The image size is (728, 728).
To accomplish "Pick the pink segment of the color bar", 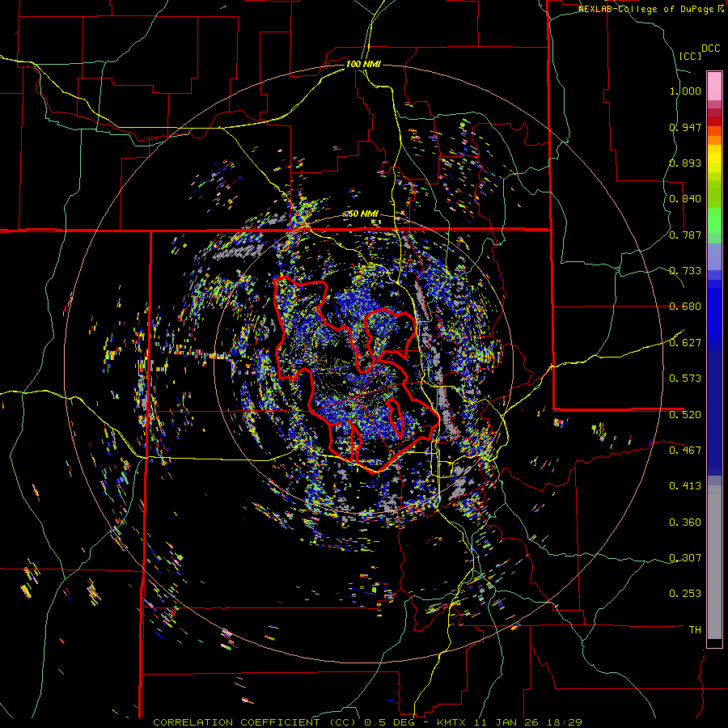I will 714,86.
